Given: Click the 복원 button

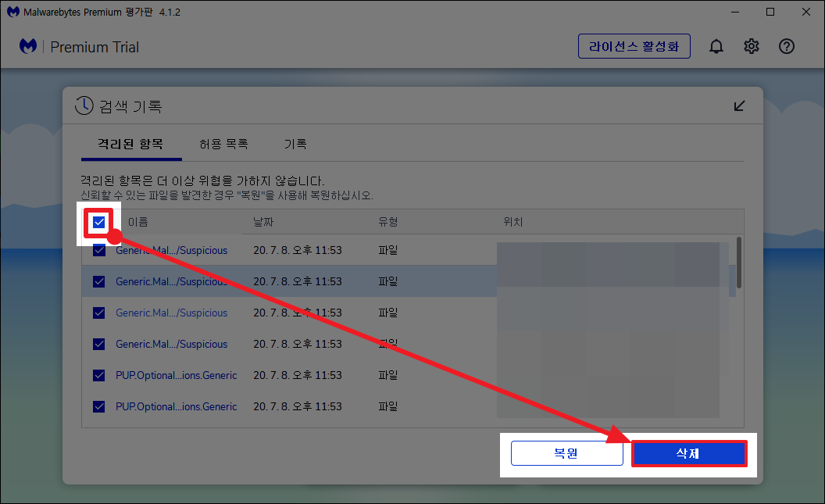Looking at the screenshot, I should (567, 453).
